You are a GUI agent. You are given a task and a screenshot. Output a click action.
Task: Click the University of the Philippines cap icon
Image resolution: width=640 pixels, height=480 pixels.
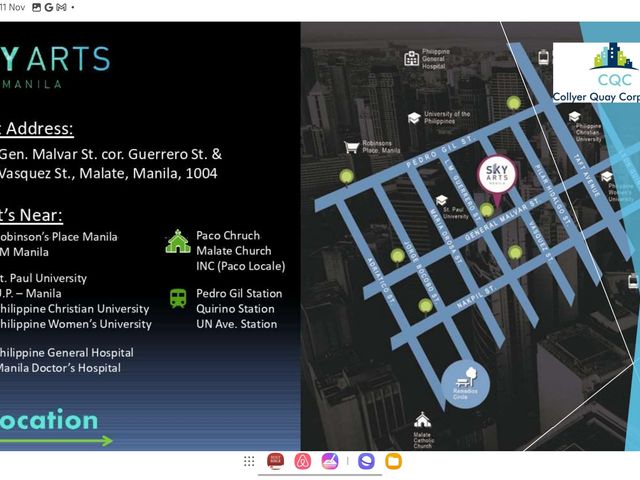[x=414, y=118]
